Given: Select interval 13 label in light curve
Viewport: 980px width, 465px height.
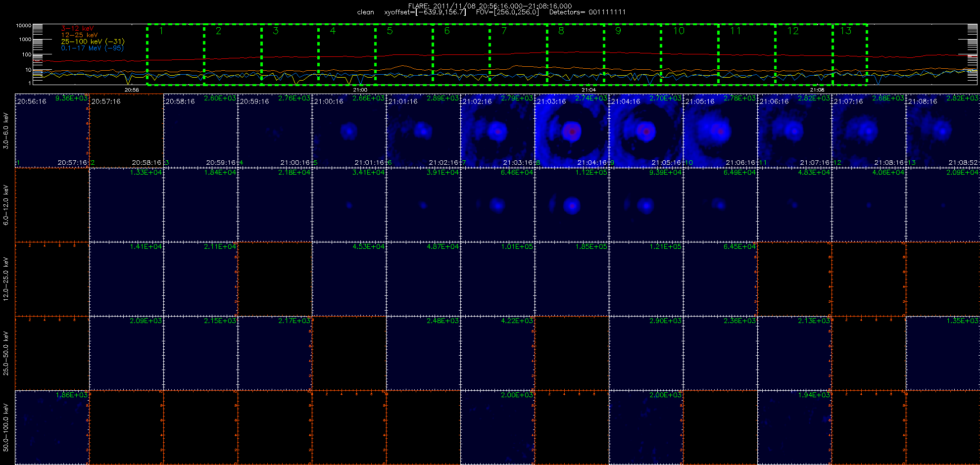Looking at the screenshot, I should [846, 31].
